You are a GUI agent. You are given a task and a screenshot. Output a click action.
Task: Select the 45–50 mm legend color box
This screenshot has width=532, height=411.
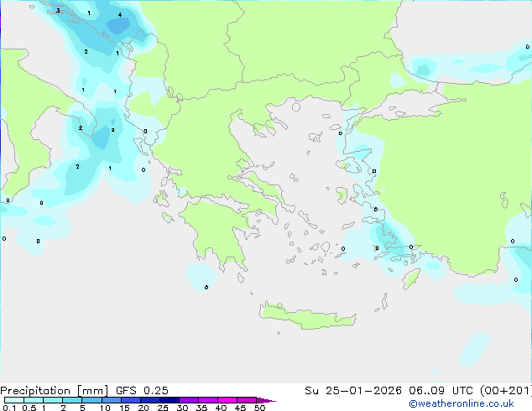(247, 400)
